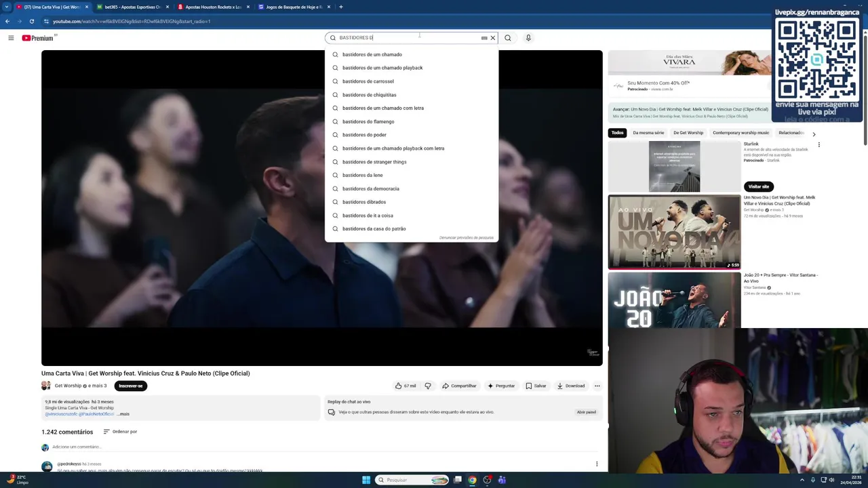Image resolution: width=868 pixels, height=488 pixels.
Task: Choose suggestion bastidores de um chamado com letra
Action: point(412,108)
